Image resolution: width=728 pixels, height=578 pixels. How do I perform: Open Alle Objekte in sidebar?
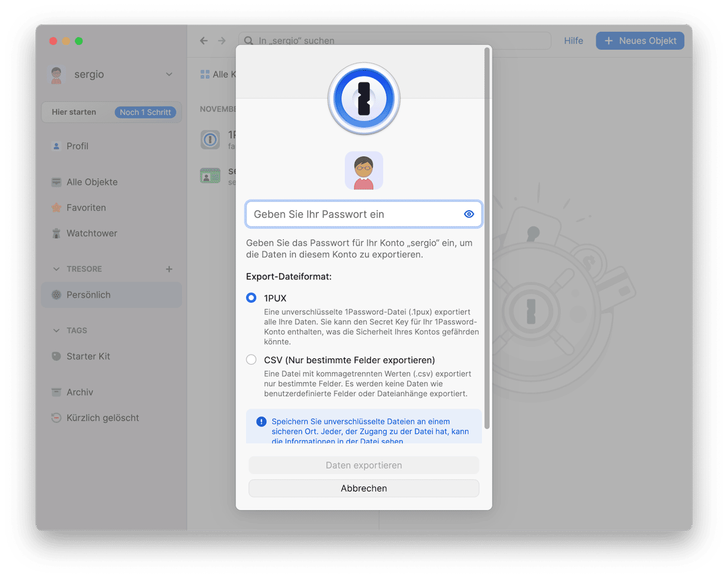[x=92, y=182]
